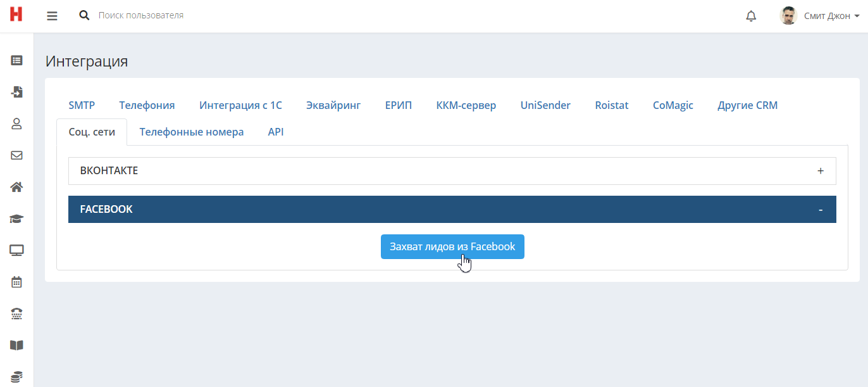Viewport: 868px width, 387px height.
Task: Open the Телефонные номера tab
Action: coord(192,132)
